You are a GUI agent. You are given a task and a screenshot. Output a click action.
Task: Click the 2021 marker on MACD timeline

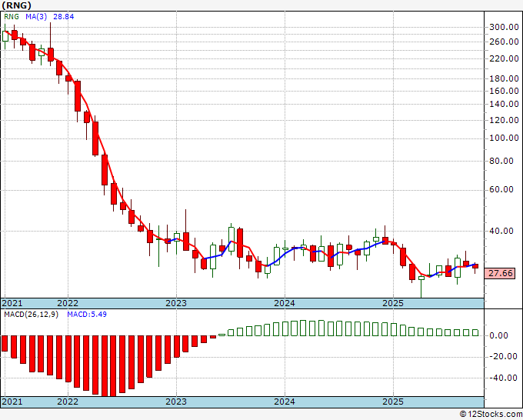click(x=12, y=402)
